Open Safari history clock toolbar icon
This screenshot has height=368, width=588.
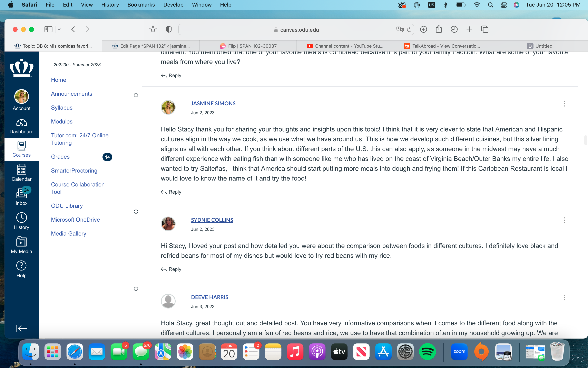454,29
